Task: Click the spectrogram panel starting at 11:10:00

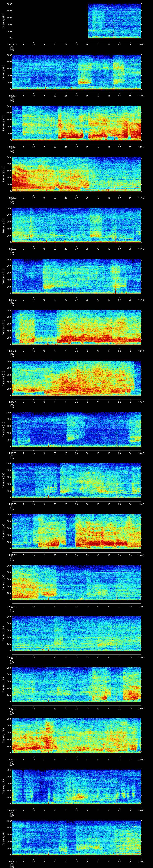Action: pos(77,72)
